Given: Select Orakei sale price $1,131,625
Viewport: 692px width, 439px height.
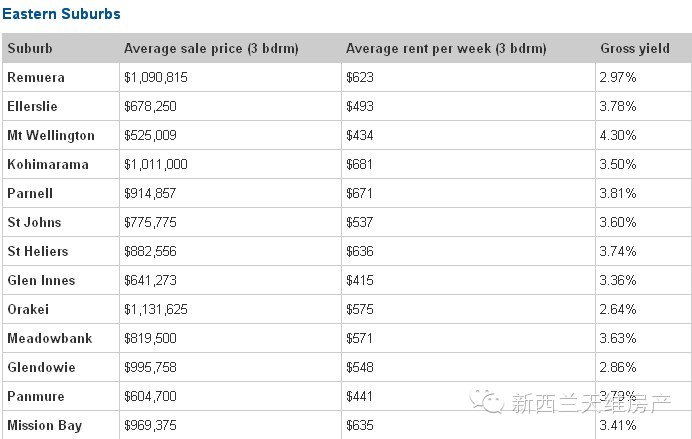Looking at the screenshot, I should 155,309.
